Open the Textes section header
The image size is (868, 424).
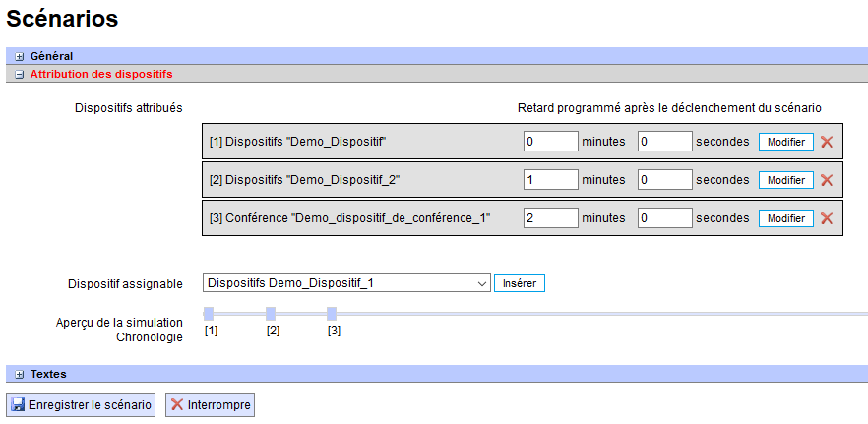(x=48, y=374)
